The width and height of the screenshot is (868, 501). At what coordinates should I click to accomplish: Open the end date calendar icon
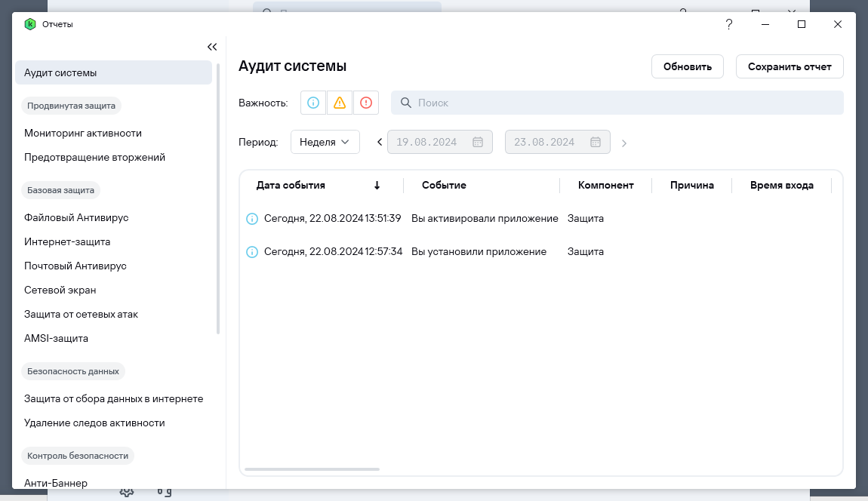596,142
